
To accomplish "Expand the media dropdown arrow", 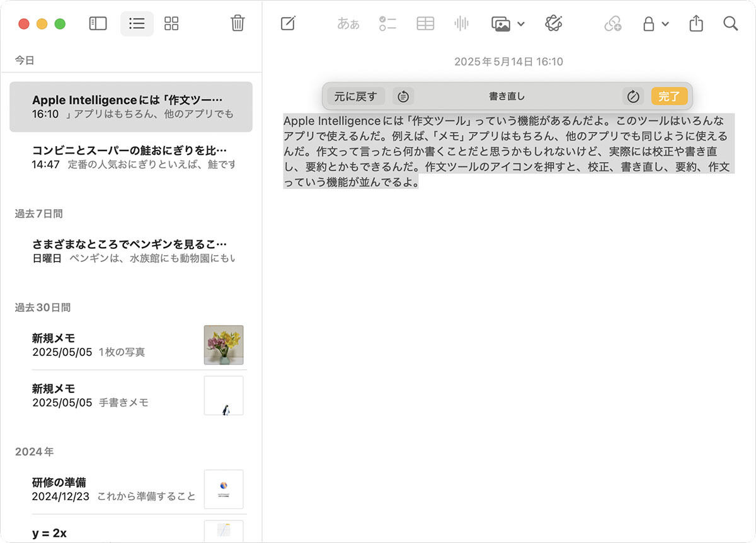I will [x=520, y=25].
